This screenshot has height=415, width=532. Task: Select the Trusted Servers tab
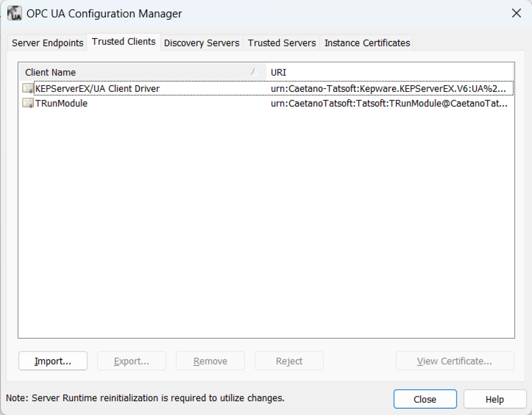tap(282, 43)
